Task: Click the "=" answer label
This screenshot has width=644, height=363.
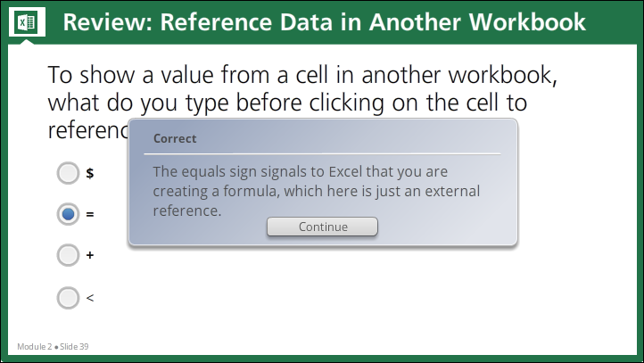Action: coord(90,214)
